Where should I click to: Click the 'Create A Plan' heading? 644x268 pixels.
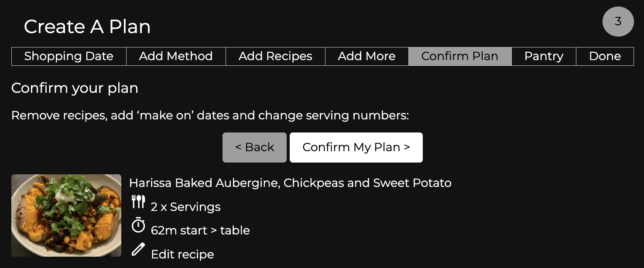tap(87, 27)
